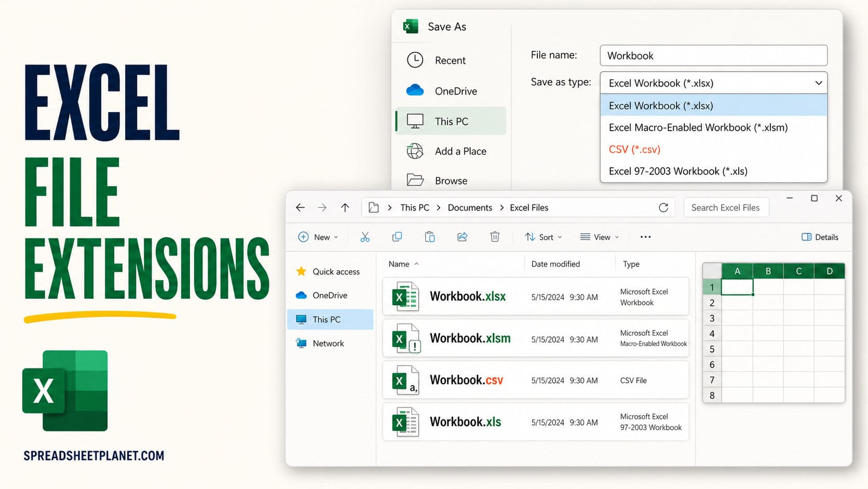Click the Workbook.csv file name
This screenshot has width=868, height=489.
click(x=466, y=380)
